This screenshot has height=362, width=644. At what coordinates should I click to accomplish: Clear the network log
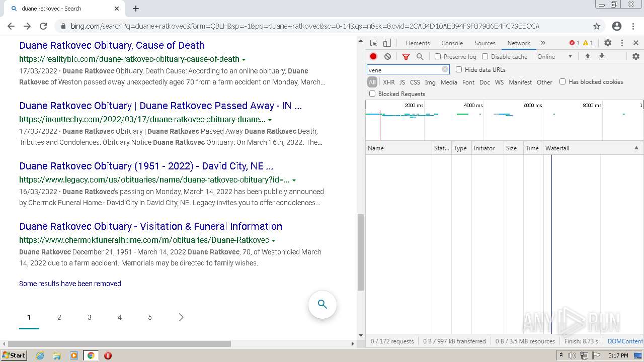tap(387, 57)
